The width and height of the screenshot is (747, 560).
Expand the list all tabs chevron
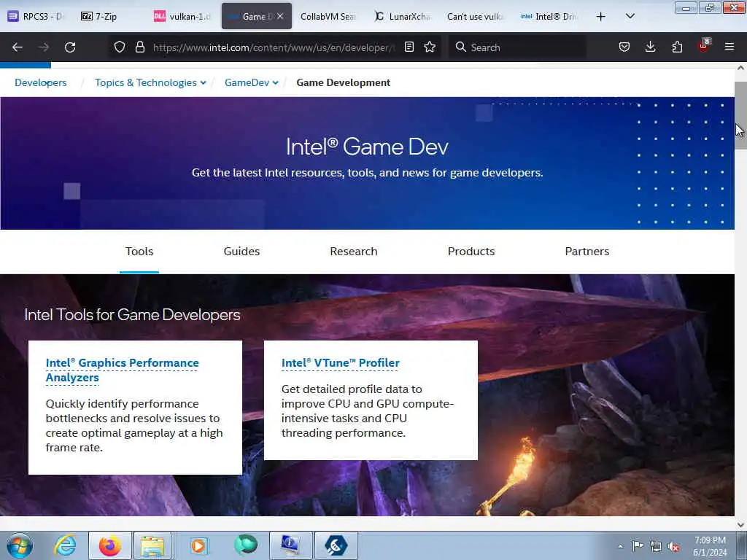coord(630,16)
